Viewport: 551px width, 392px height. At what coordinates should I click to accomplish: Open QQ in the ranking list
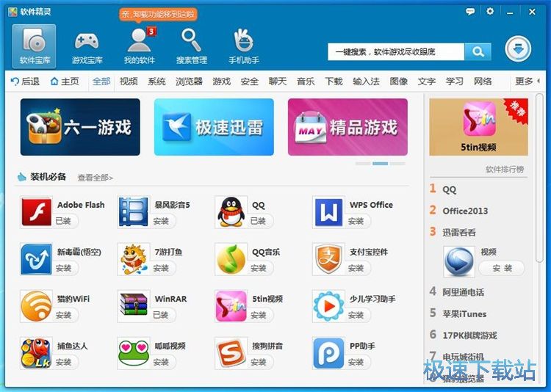point(449,189)
